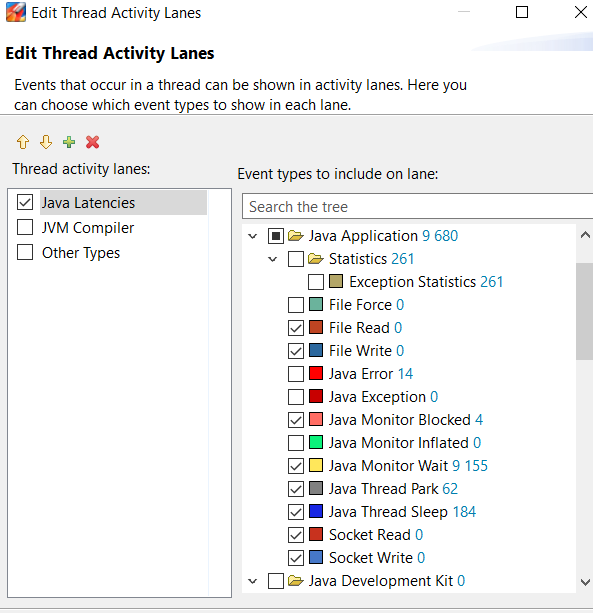This screenshot has height=613, width=593.
Task: Click the move lane down arrow icon
Action: coord(46,142)
